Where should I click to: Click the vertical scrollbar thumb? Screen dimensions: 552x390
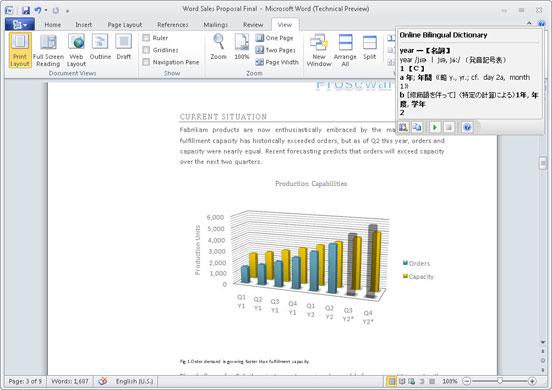coord(542,163)
